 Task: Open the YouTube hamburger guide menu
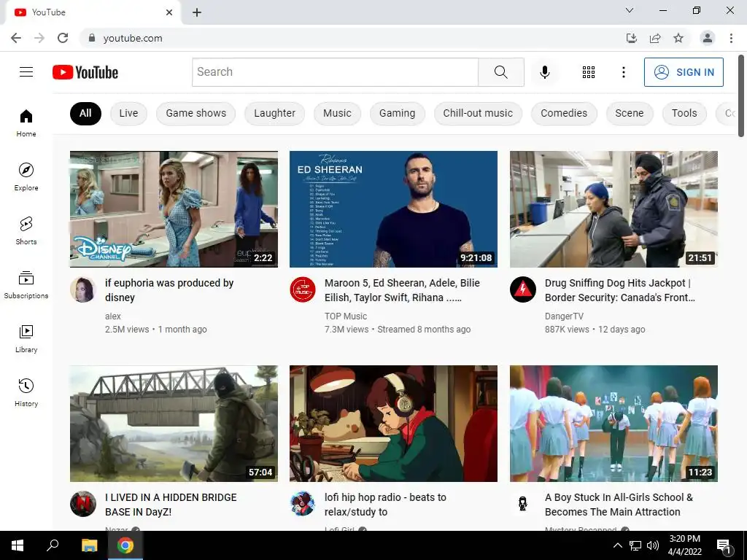[x=26, y=72]
